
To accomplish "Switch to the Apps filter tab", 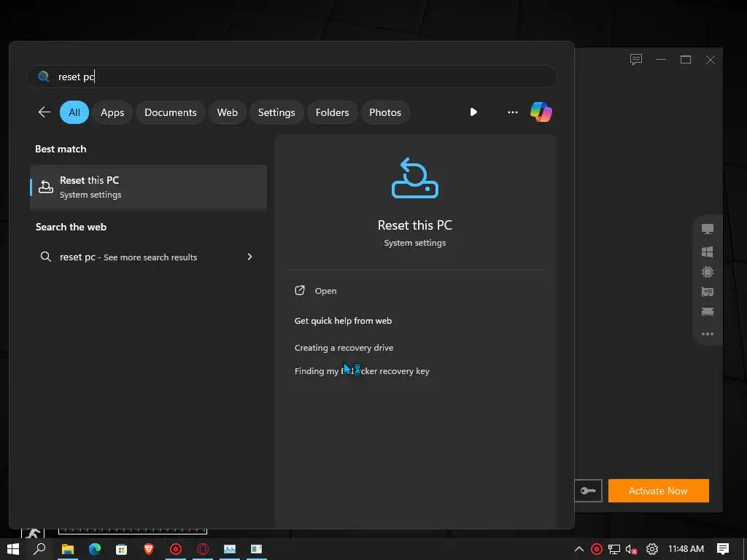I will (112, 112).
